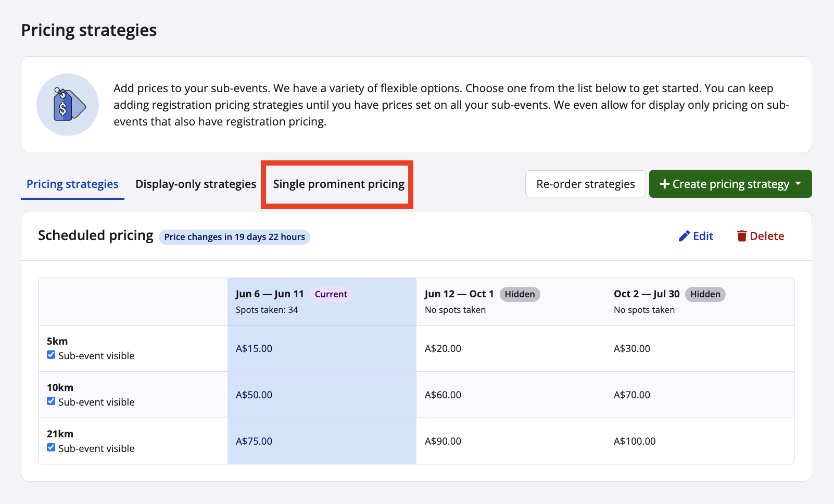Uncheck Sub-event visible for 5km

tap(51, 355)
